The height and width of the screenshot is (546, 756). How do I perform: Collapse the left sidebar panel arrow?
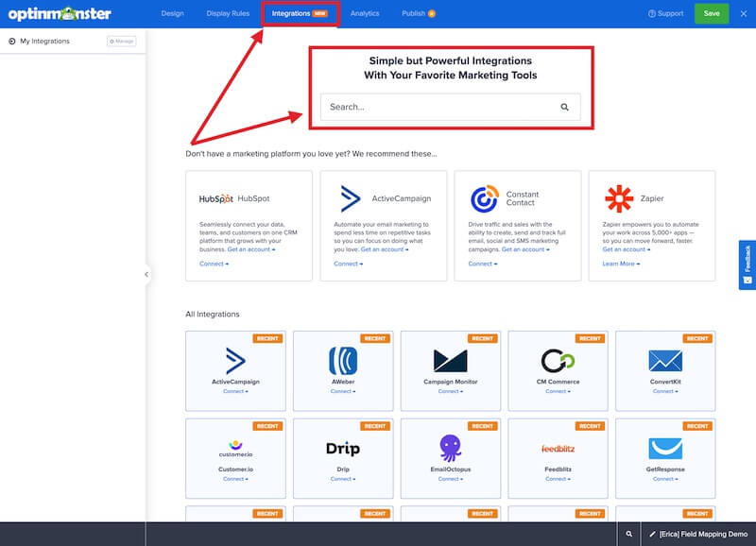[x=146, y=274]
